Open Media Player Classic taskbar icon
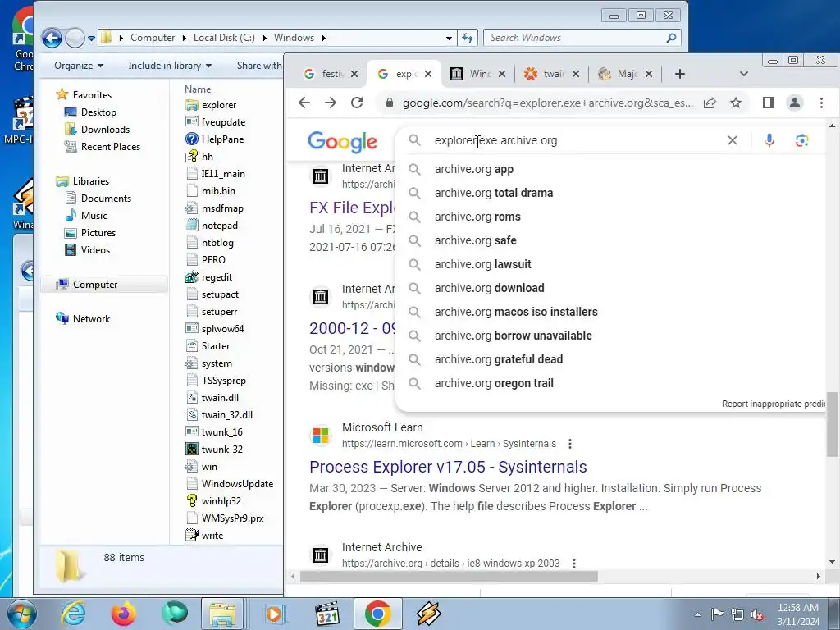840x630 pixels. 326,614
